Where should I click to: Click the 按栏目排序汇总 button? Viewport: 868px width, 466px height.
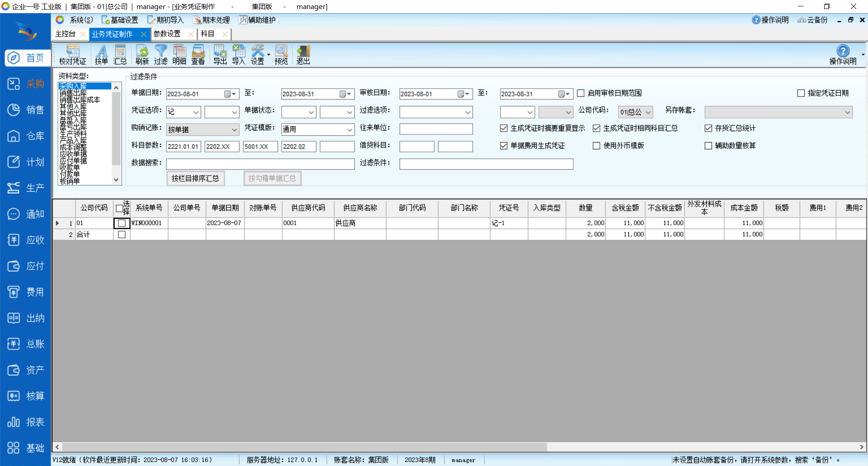195,179
